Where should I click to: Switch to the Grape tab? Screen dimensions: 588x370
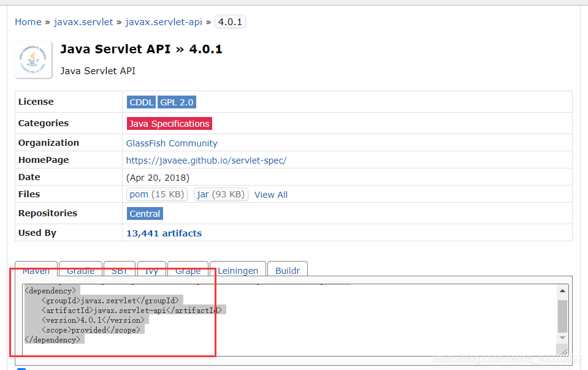(x=188, y=269)
